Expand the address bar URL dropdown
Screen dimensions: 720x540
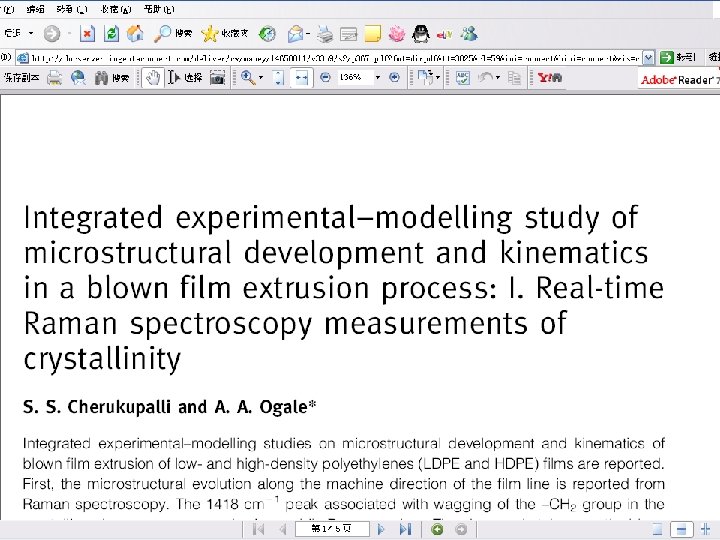click(x=648, y=58)
